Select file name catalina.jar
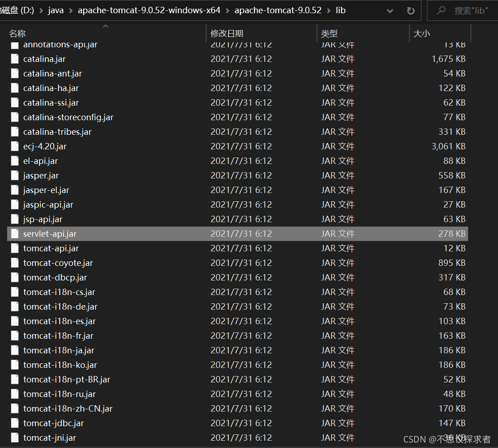This screenshot has width=498, height=448. 45,59
